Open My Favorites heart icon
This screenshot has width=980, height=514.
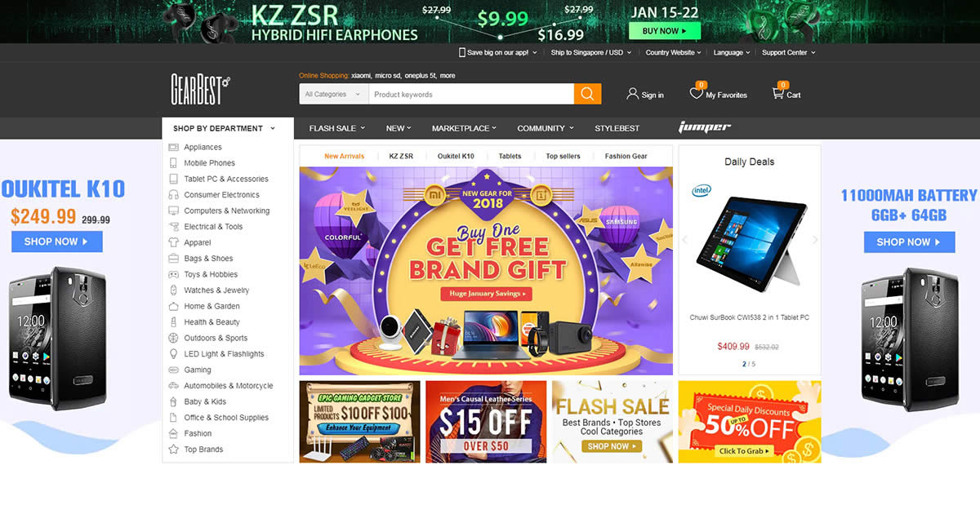[x=696, y=94]
